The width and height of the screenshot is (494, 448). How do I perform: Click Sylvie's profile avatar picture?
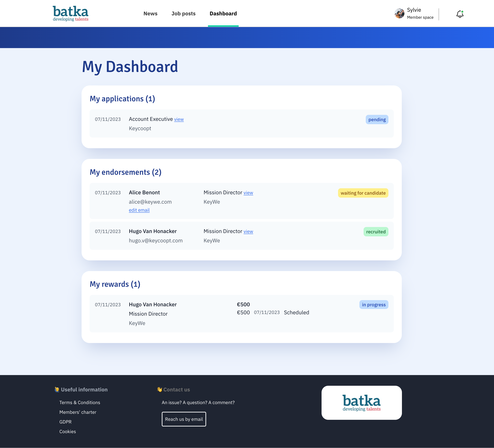[399, 14]
